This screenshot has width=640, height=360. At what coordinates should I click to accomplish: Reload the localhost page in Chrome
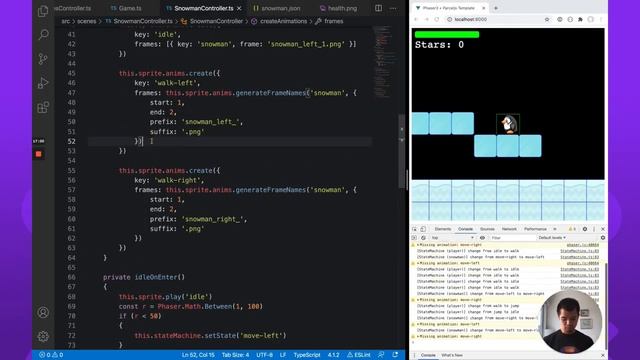click(x=437, y=19)
